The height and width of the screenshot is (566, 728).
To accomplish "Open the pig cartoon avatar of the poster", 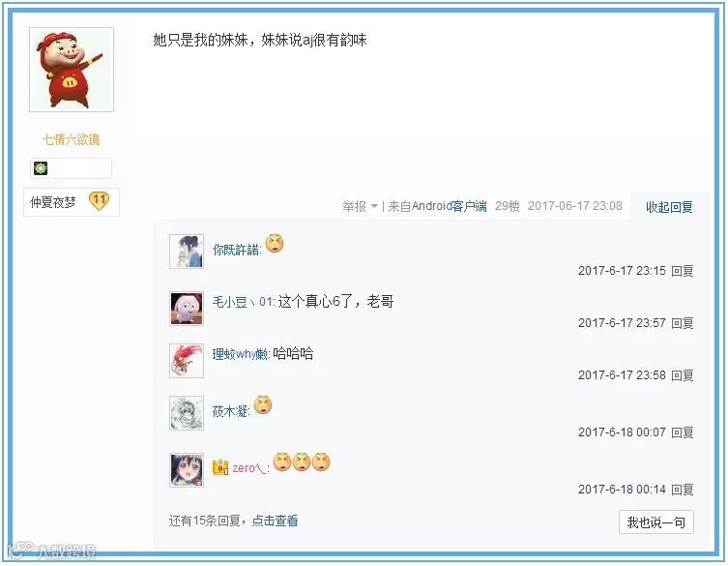I will (72, 70).
